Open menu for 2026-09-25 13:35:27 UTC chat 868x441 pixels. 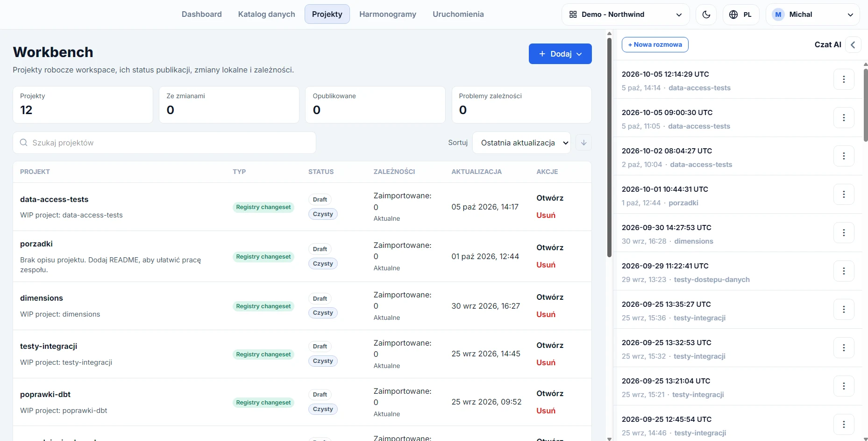tap(844, 310)
